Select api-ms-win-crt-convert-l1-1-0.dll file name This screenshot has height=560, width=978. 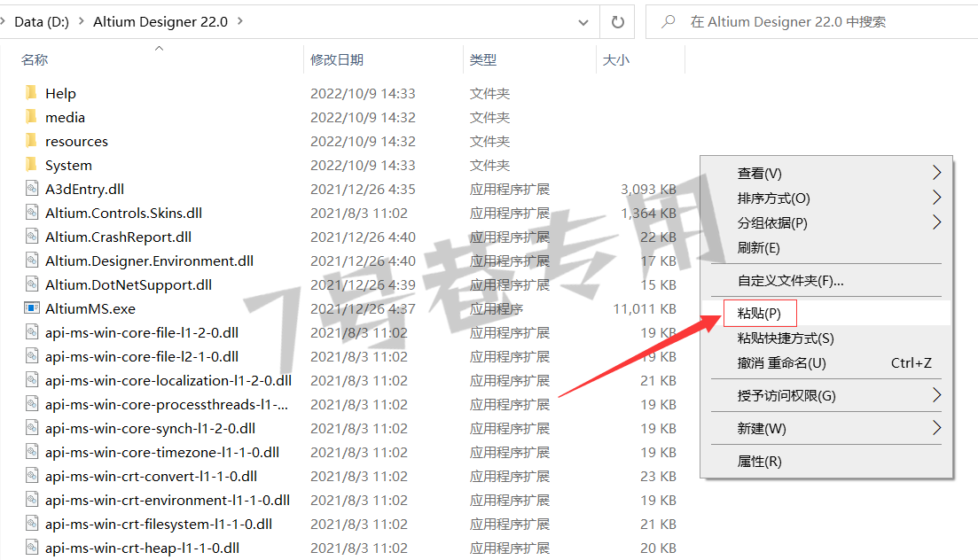(x=151, y=477)
